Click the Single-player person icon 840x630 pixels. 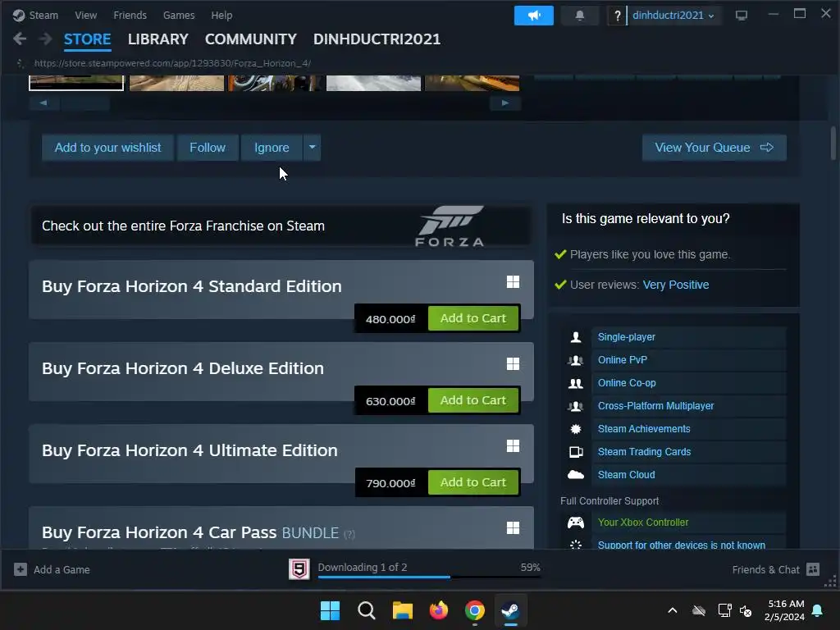(x=576, y=337)
